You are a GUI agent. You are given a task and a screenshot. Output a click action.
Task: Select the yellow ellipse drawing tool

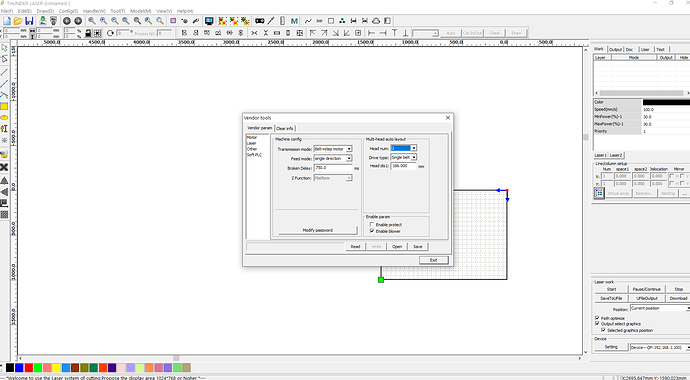click(4, 117)
